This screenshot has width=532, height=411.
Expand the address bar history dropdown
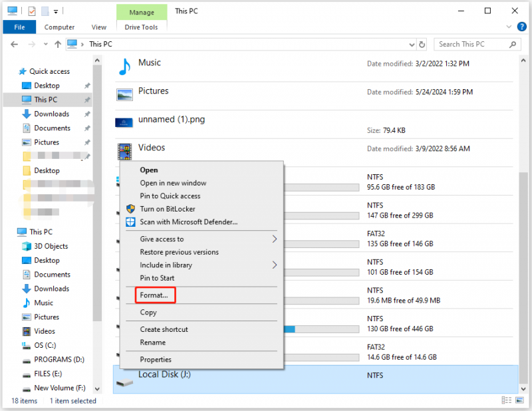point(412,45)
